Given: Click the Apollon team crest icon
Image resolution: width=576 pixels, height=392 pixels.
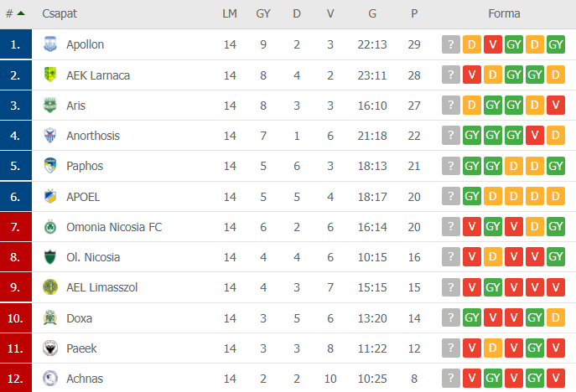Looking at the screenshot, I should pyautogui.click(x=50, y=44).
